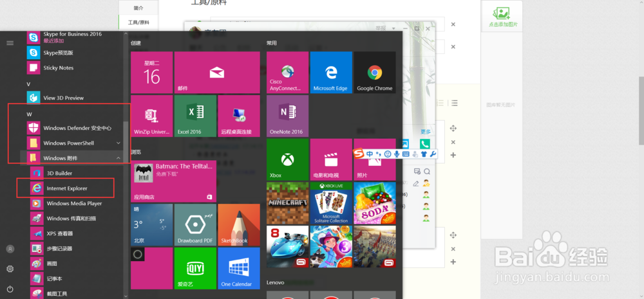
Task: Launch Excel 2016 tile
Action: pyautogui.click(x=195, y=116)
